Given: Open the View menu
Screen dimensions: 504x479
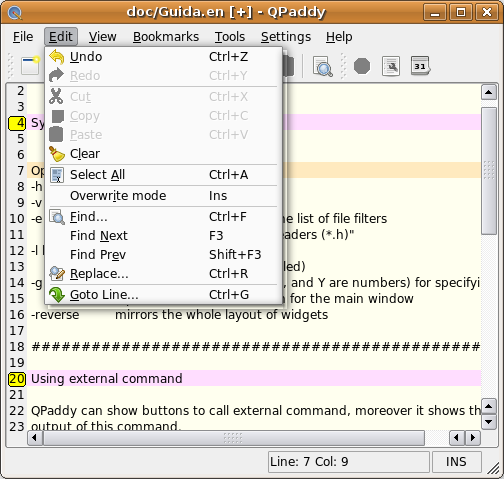Looking at the screenshot, I should coord(103,37).
